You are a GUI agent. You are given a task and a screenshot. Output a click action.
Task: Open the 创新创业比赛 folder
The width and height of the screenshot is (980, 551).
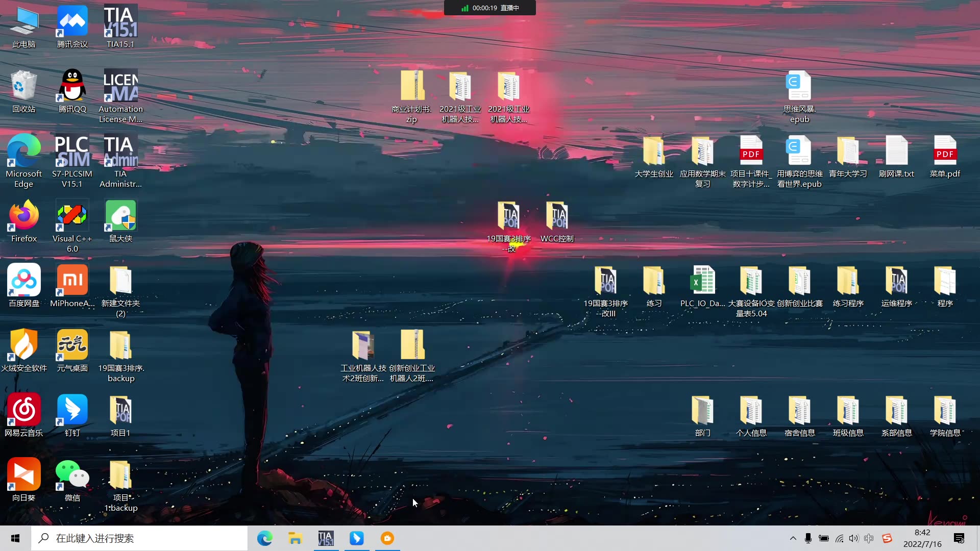[x=799, y=286]
